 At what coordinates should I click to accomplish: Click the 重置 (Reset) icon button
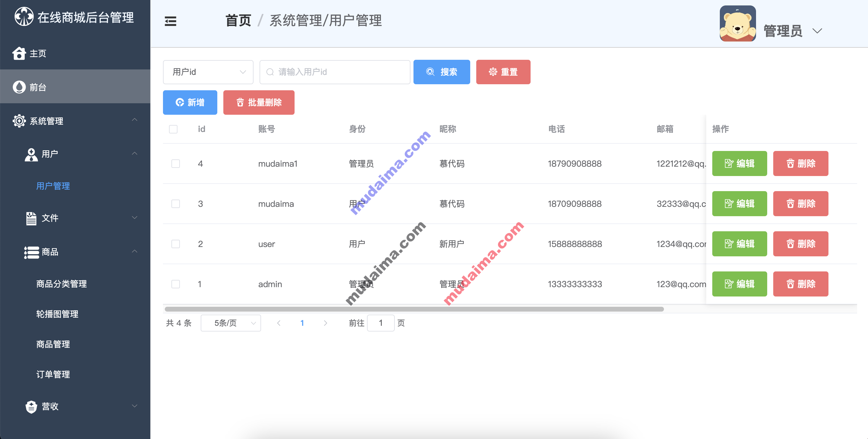(x=502, y=72)
